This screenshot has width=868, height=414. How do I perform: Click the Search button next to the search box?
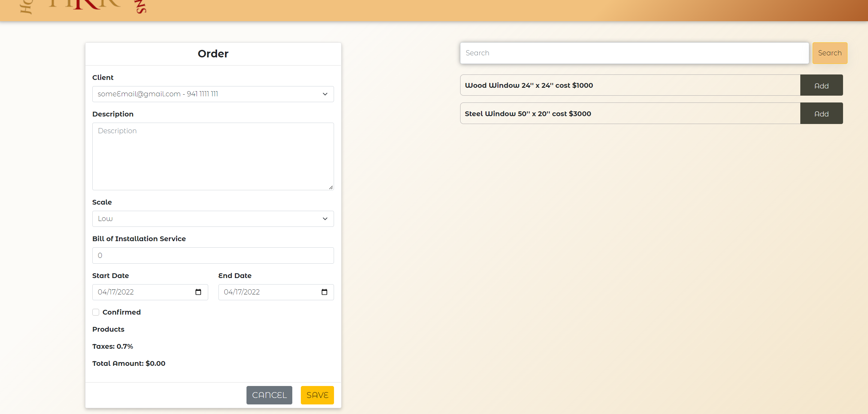[x=829, y=53]
